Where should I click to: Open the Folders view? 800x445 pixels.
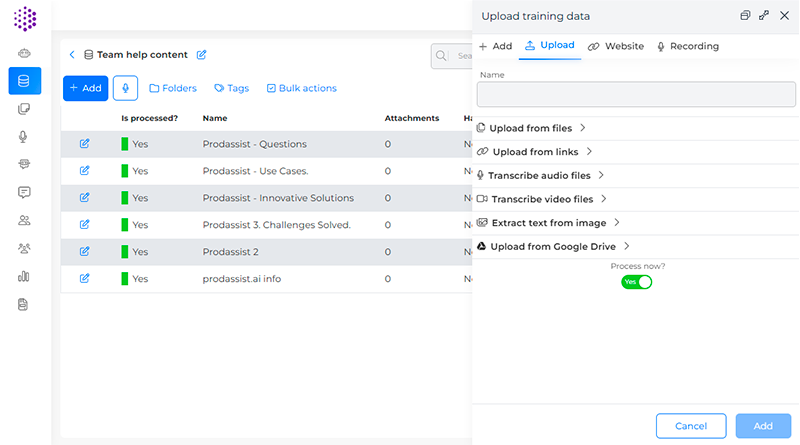173,88
